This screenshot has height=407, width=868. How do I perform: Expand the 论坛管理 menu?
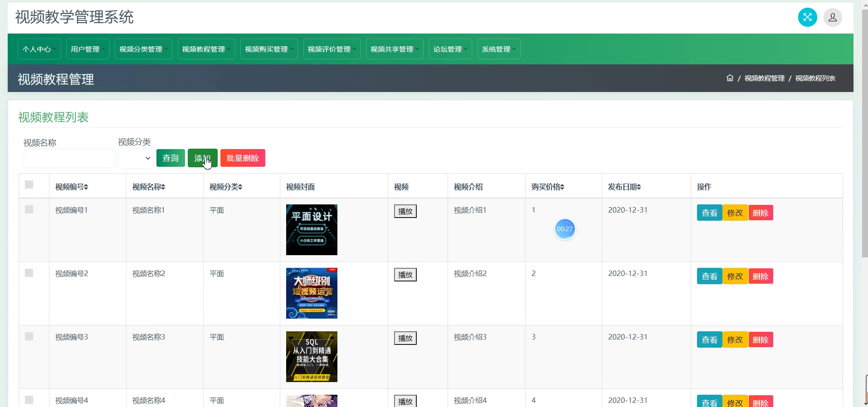coord(450,49)
